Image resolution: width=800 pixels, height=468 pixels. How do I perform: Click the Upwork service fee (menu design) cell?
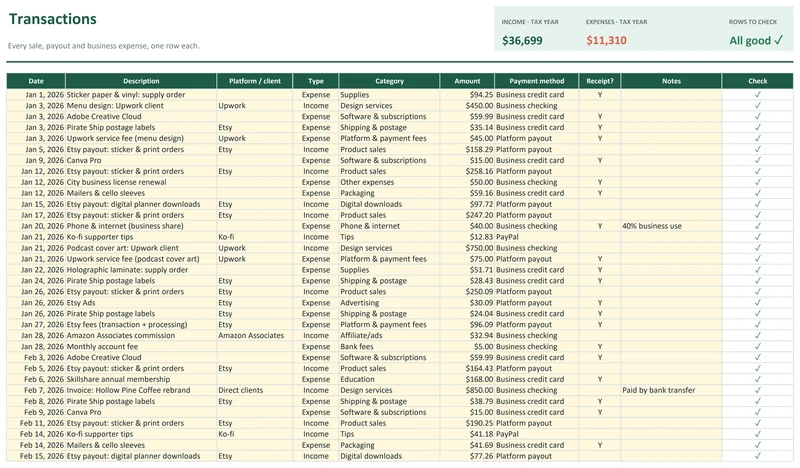(141, 138)
